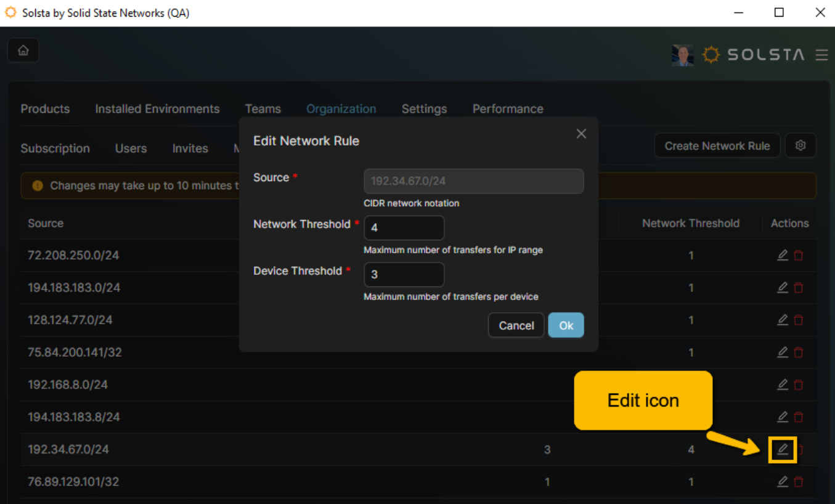Edit the 72.208.250.0/24 rule

[x=783, y=255]
